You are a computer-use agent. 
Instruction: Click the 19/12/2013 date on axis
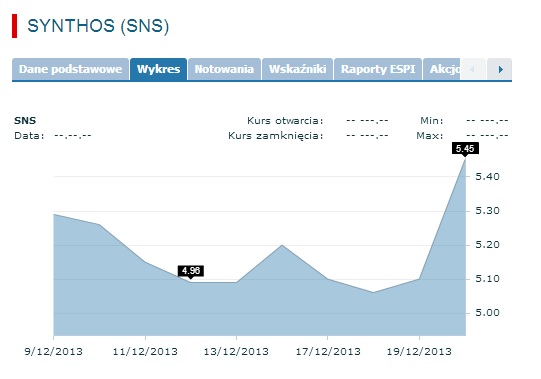pos(419,352)
